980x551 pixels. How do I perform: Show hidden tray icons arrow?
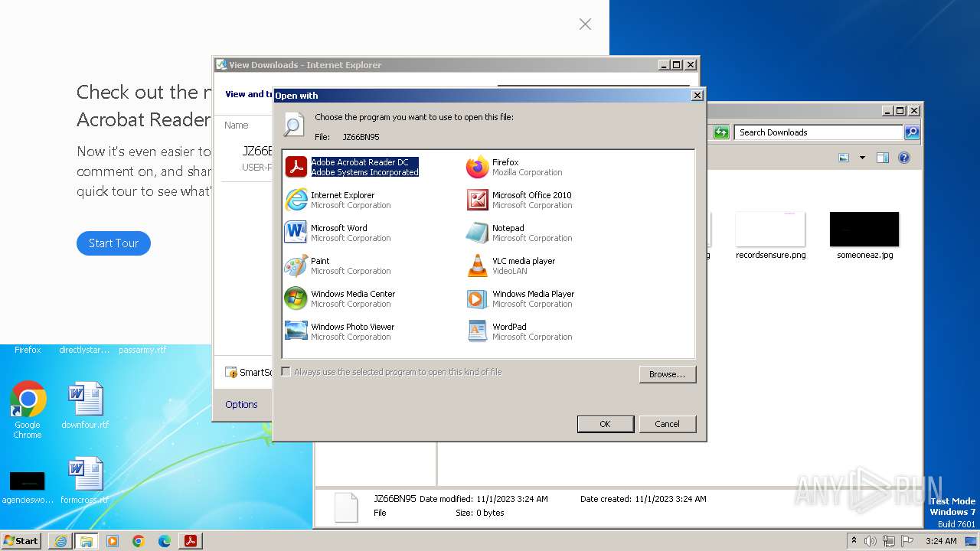854,541
